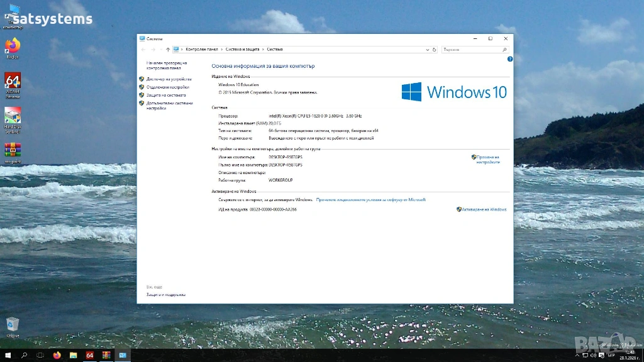Viewport: 644px width, 362px height.
Task: Click the blue help question mark icon
Action: (509, 58)
